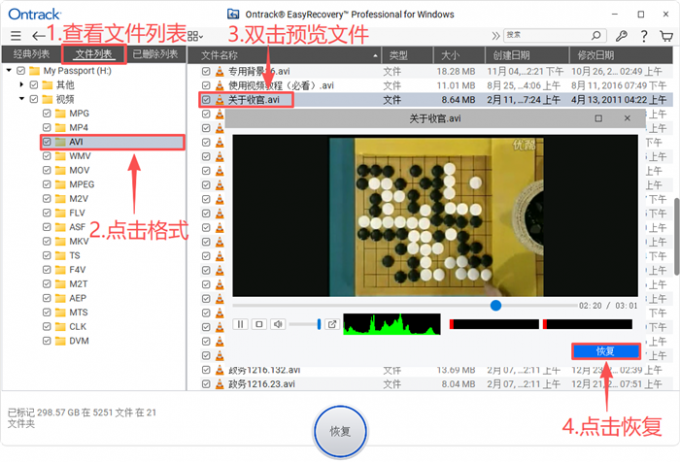The image size is (680, 462).
Task: Switch to the 文件列表 tab
Action: click(94, 54)
